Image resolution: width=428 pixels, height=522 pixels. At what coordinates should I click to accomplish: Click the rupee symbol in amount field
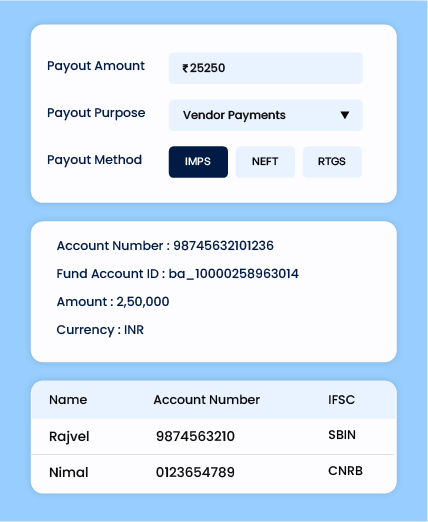point(185,68)
